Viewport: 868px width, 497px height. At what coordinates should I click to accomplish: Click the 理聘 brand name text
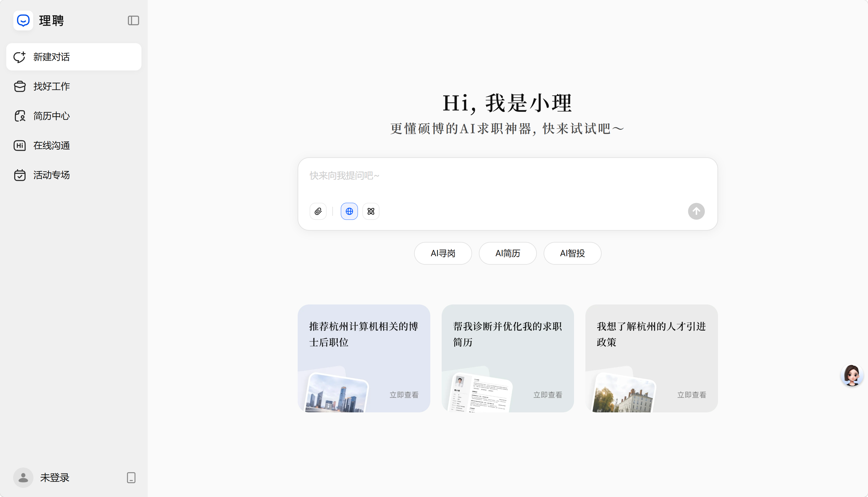51,20
